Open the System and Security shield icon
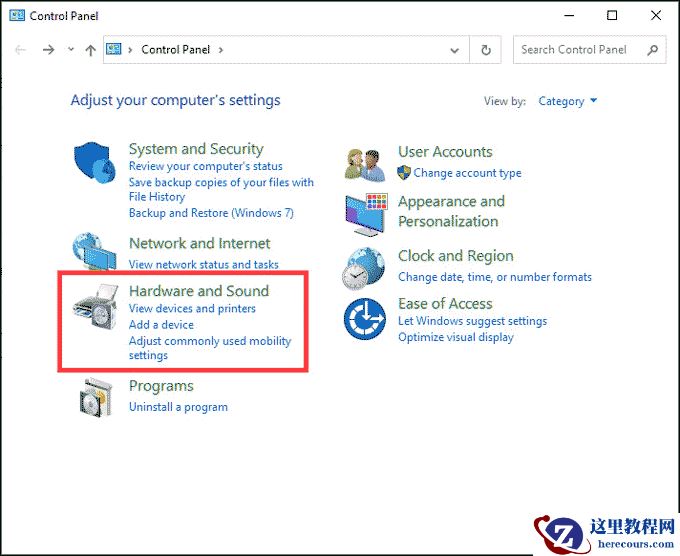The width and height of the screenshot is (680, 556). [95, 163]
